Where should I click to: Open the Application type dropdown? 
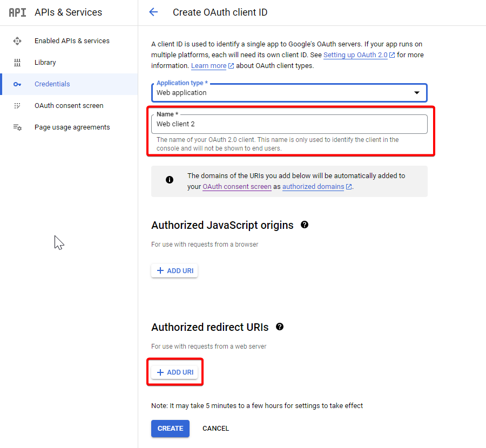pyautogui.click(x=289, y=93)
